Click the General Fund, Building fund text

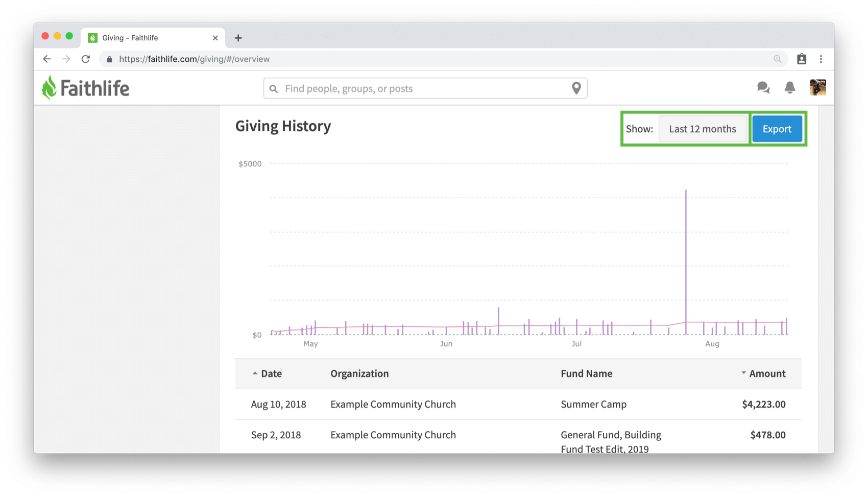pyautogui.click(x=611, y=435)
